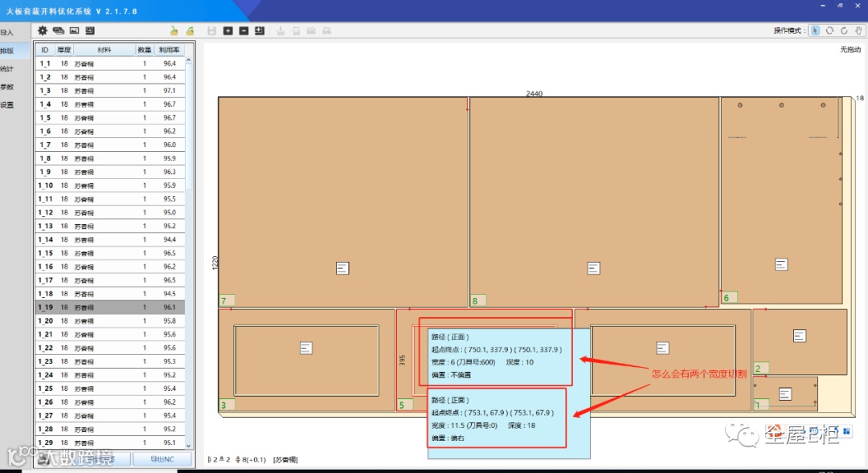Sort by 数量 quantity column header
The image size is (868, 473).
(145, 50)
